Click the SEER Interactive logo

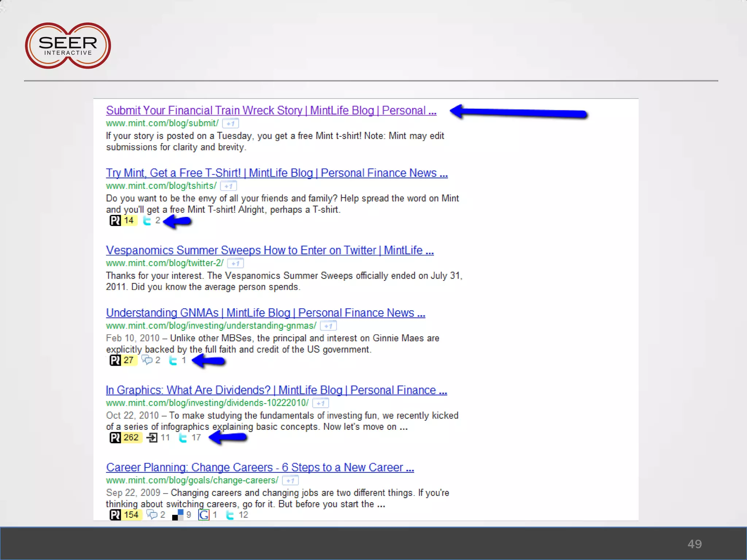(x=68, y=46)
